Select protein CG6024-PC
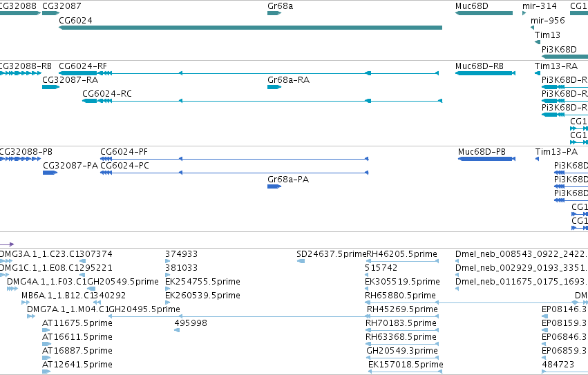Screen dimensions: 588x375 click(234, 173)
